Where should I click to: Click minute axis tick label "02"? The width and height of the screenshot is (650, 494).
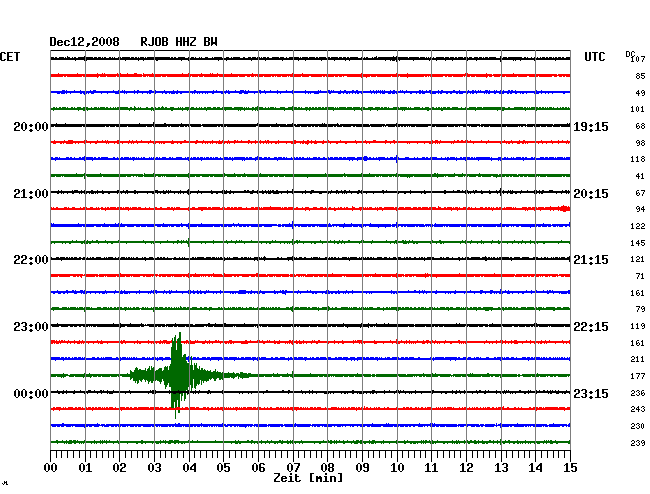click(x=119, y=468)
